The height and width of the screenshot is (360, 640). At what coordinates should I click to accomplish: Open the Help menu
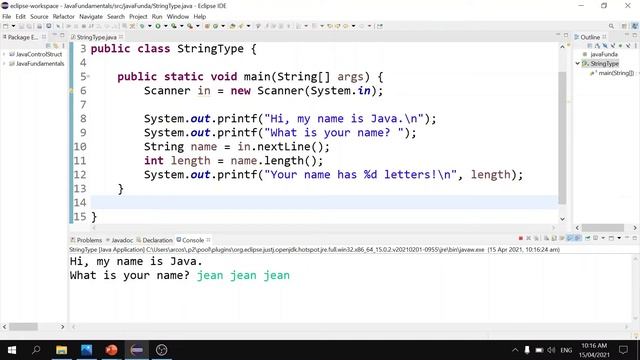pos(200,16)
